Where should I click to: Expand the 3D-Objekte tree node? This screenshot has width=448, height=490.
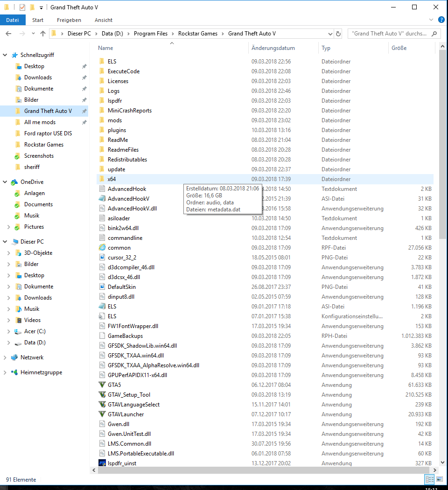(9, 253)
